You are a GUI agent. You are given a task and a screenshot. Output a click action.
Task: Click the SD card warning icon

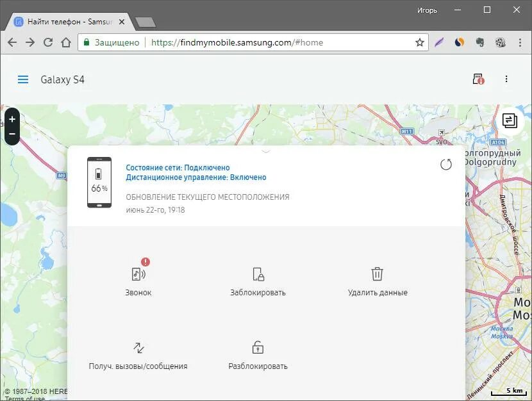(478, 79)
